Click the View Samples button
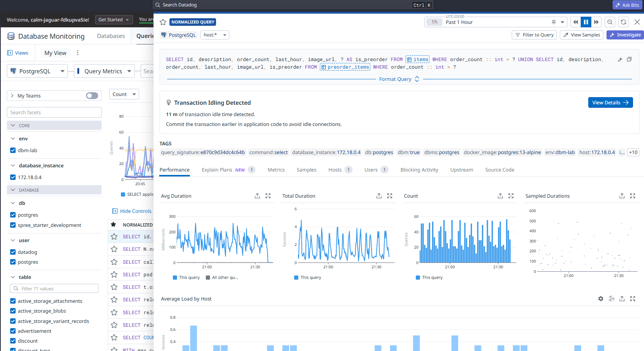 (581, 35)
